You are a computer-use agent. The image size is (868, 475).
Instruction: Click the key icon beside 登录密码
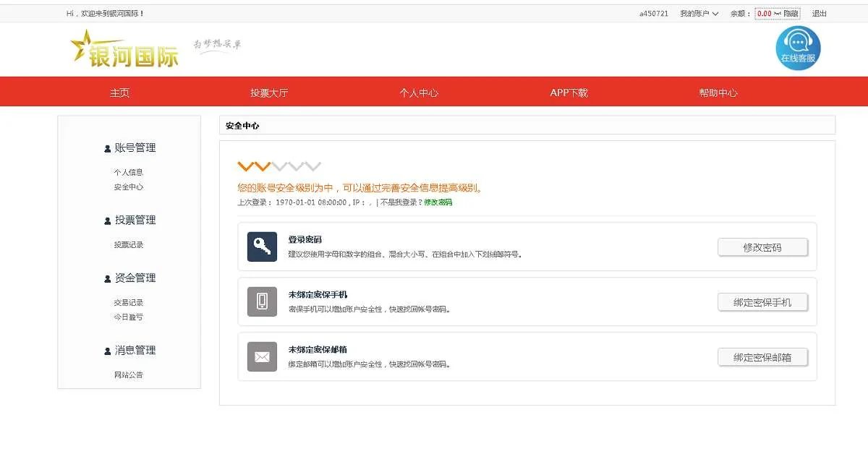click(262, 247)
